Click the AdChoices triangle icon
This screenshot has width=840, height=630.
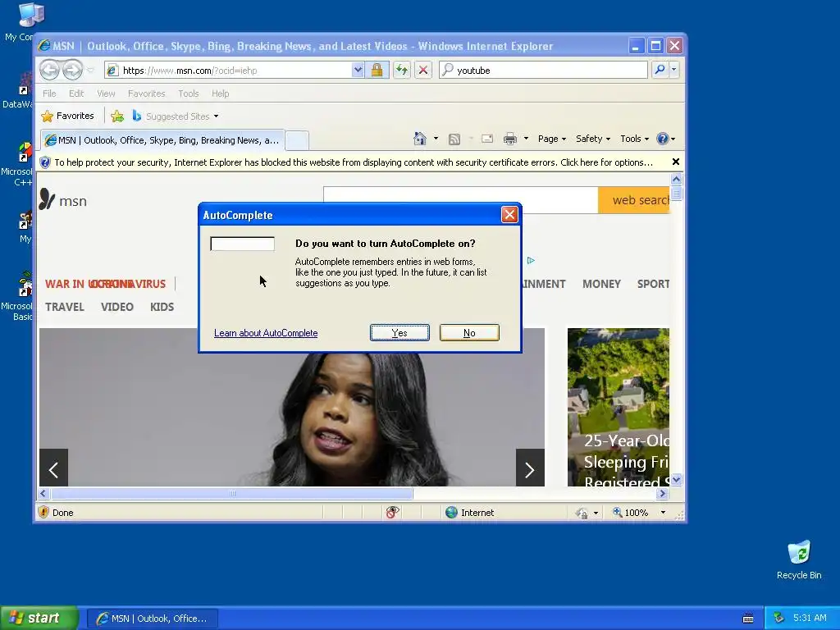(531, 260)
